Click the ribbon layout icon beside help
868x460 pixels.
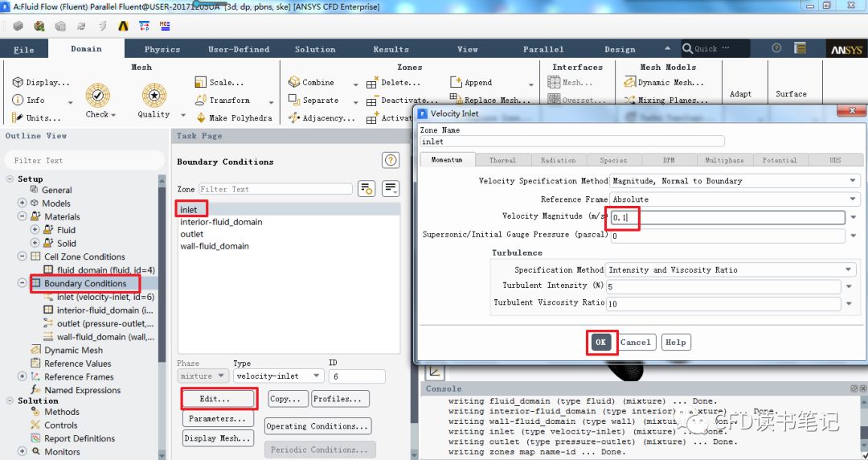coord(800,48)
